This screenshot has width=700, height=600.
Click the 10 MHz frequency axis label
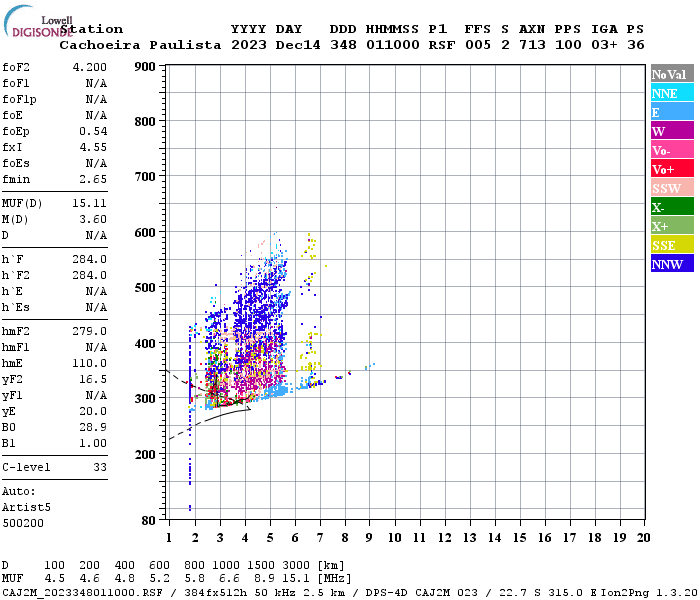point(395,538)
